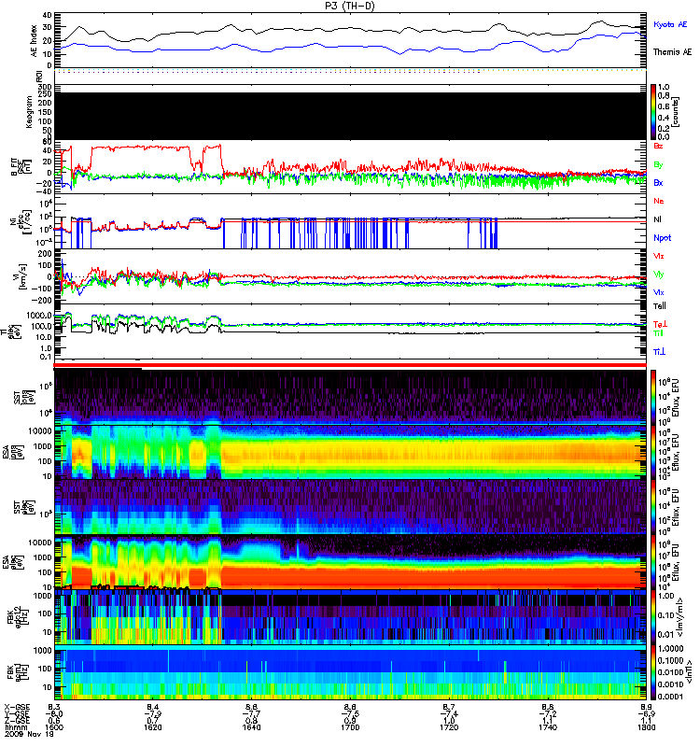
Task: Click the '1640' time tick label
Action: tap(251, 727)
